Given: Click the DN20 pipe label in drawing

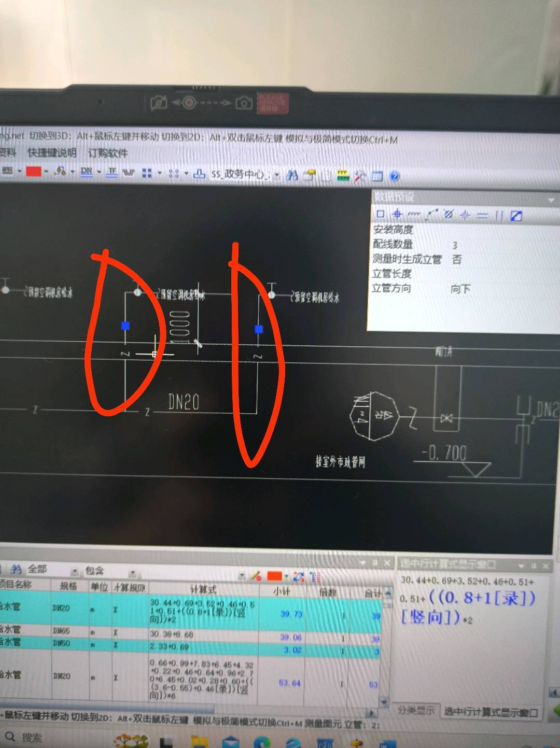Looking at the screenshot, I should click(184, 402).
